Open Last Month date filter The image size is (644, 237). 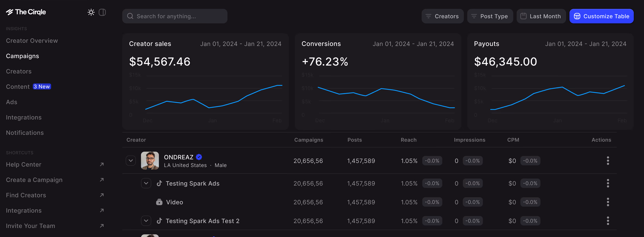pos(541,16)
